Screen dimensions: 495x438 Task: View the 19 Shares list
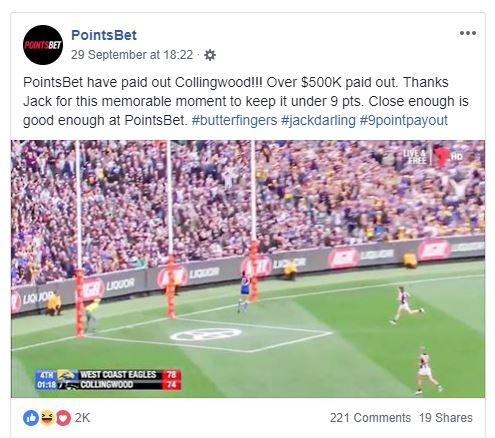point(446,418)
